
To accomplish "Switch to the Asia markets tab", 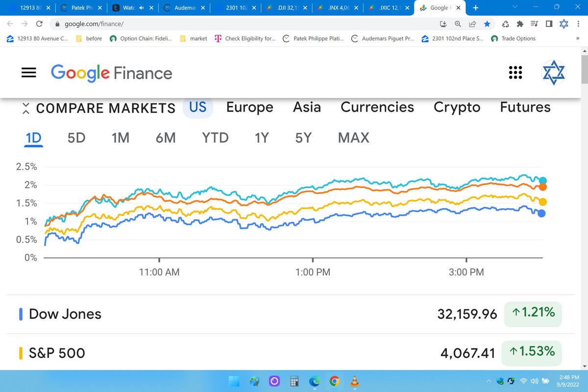I will coord(307,107).
